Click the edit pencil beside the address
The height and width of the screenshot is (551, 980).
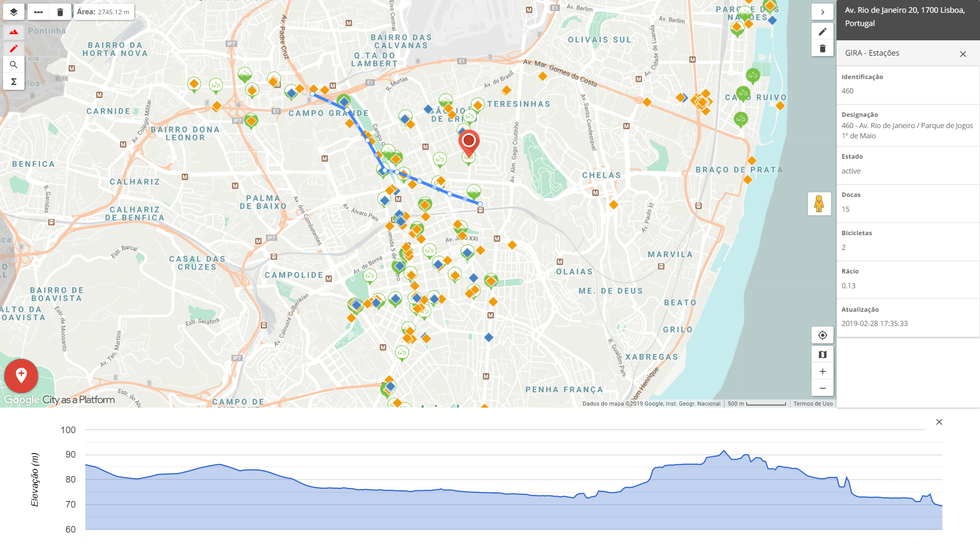pos(822,32)
